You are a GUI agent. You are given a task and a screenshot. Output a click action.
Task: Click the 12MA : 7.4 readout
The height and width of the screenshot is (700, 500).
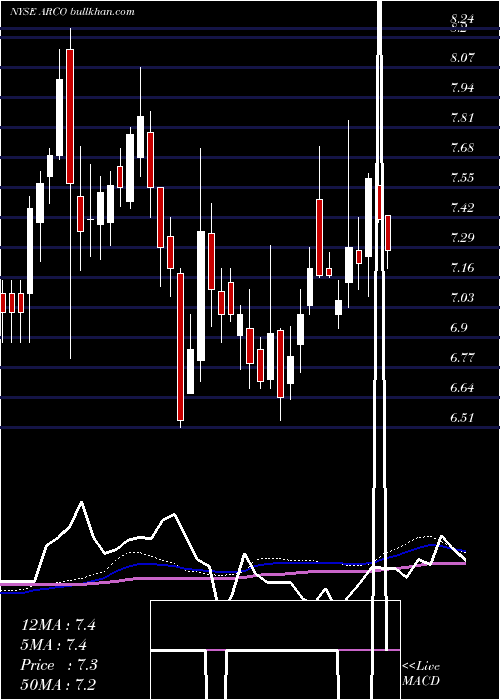[x=58, y=625]
